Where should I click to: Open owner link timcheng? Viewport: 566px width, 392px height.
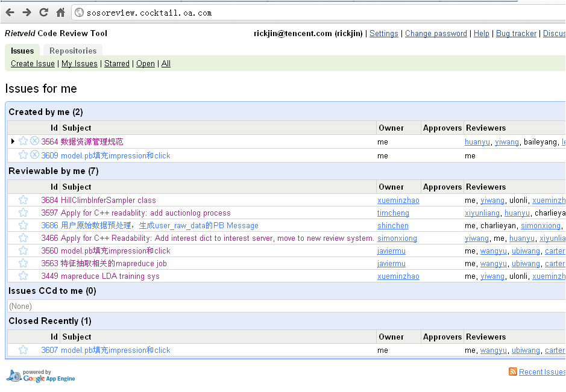click(x=393, y=213)
